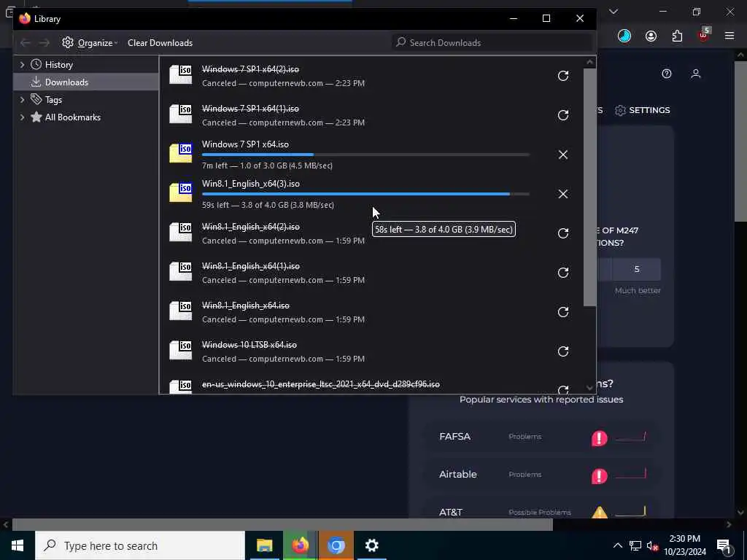Image resolution: width=747 pixels, height=560 pixels.
Task: Click the muted volume tray icon
Action: click(653, 545)
